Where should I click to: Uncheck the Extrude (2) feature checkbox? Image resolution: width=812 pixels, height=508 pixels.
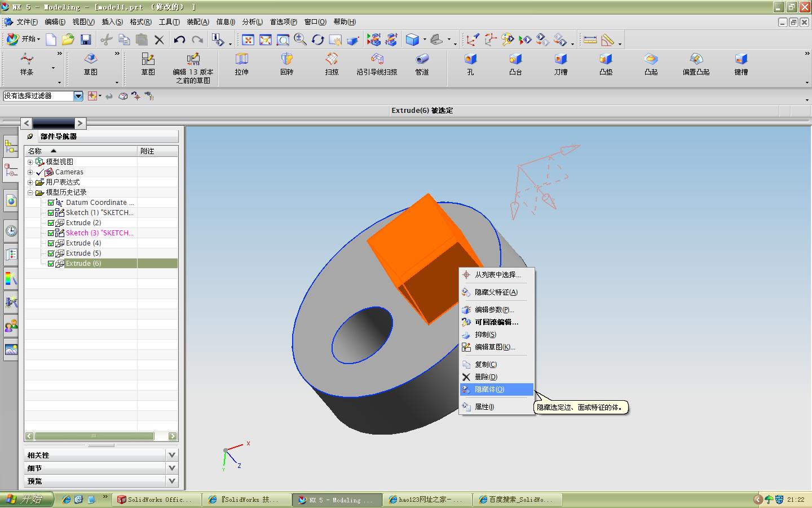click(x=51, y=223)
